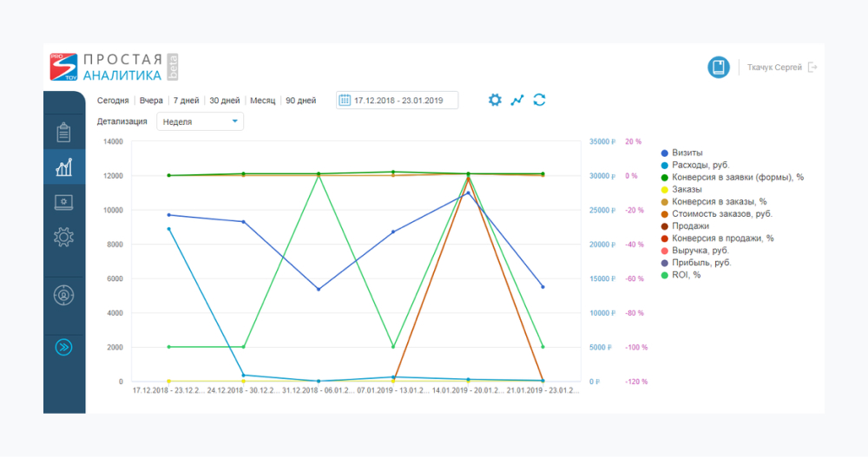Click the gear settings icon above chart
This screenshot has height=457, width=868.
495,100
